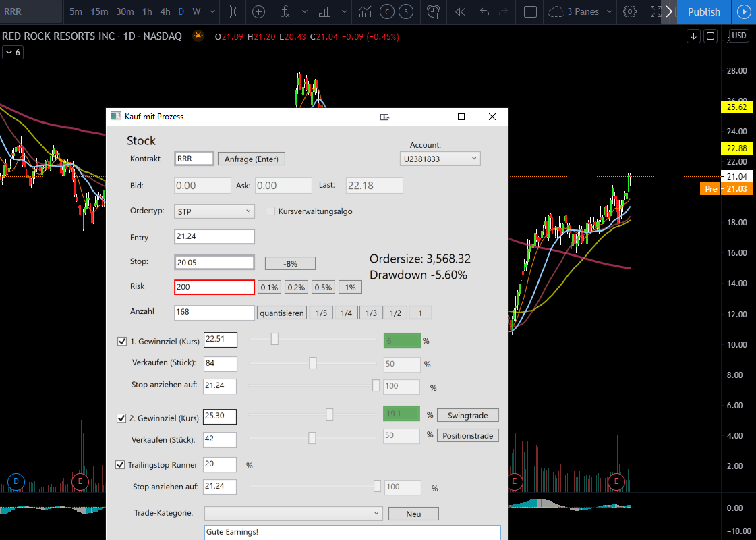Switch to the 1h timeframe
Image resolution: width=756 pixels, height=540 pixels.
tap(147, 11)
